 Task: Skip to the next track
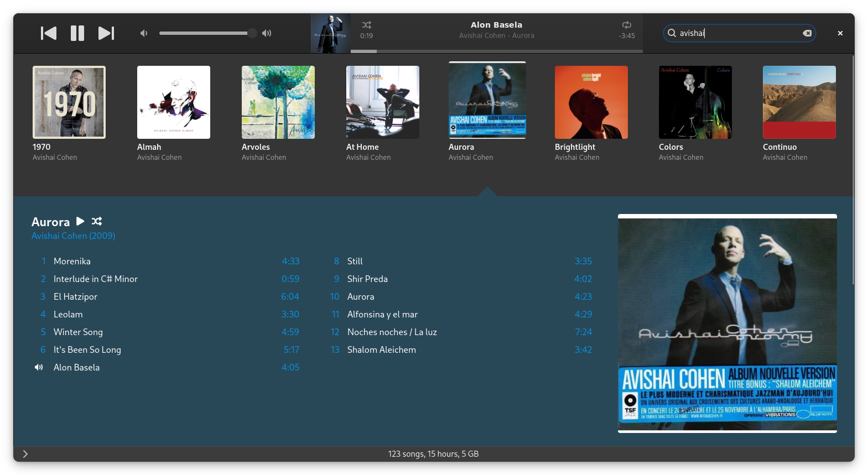click(x=106, y=33)
